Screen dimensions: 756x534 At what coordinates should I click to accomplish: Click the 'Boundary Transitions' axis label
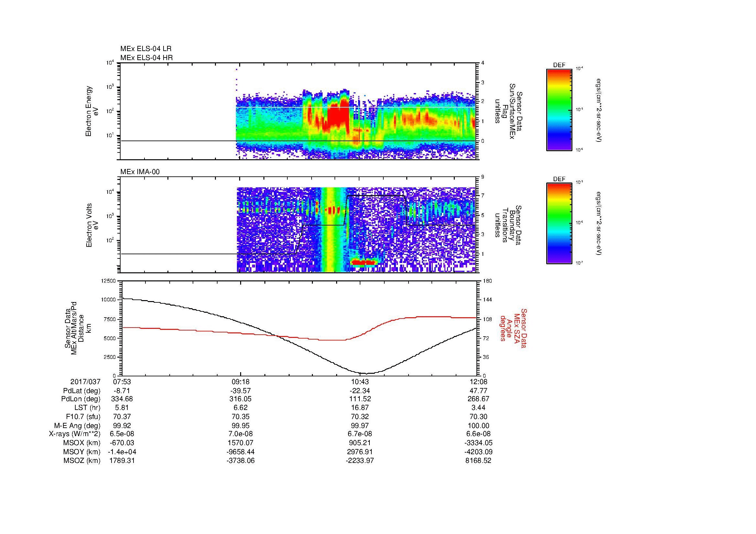[x=508, y=225]
